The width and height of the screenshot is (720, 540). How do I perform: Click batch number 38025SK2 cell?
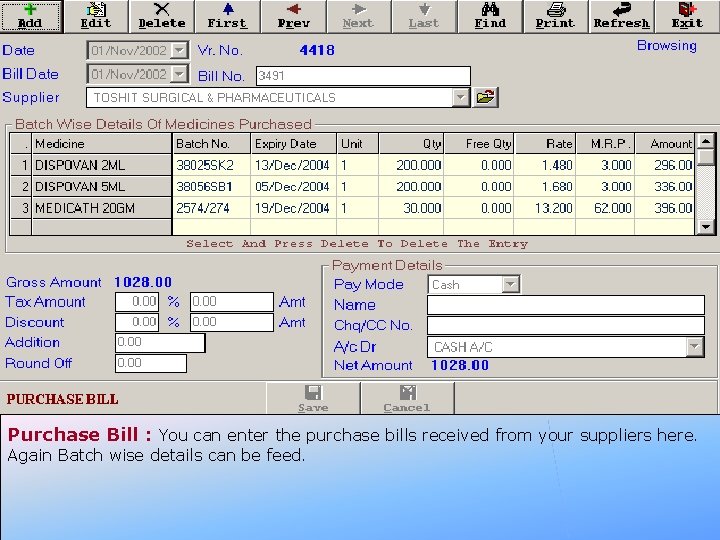pos(211,165)
